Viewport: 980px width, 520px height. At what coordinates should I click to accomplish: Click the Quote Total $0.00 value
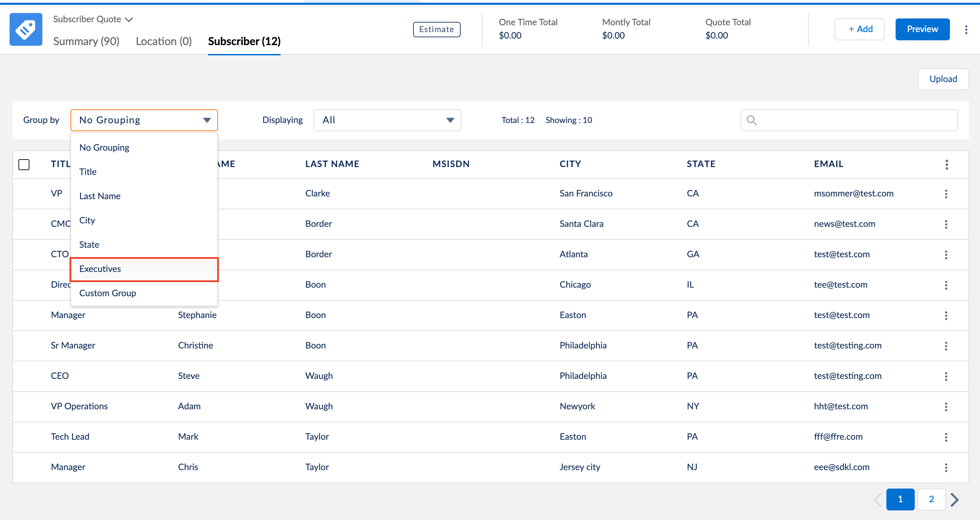716,36
